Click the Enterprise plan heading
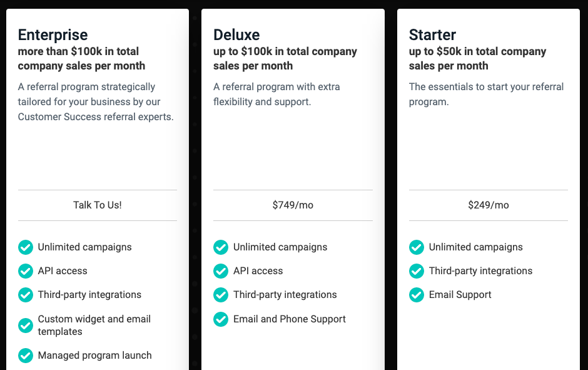This screenshot has width=588, height=370. pos(53,35)
